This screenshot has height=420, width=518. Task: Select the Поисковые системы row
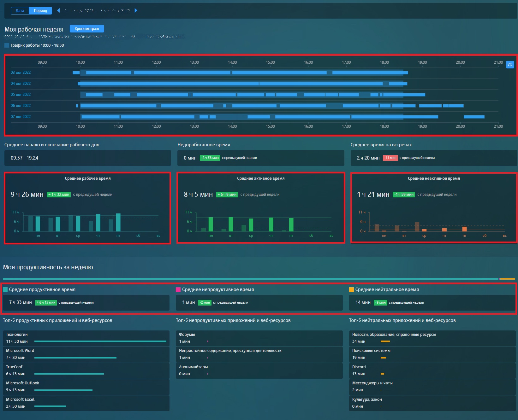[x=432, y=354]
